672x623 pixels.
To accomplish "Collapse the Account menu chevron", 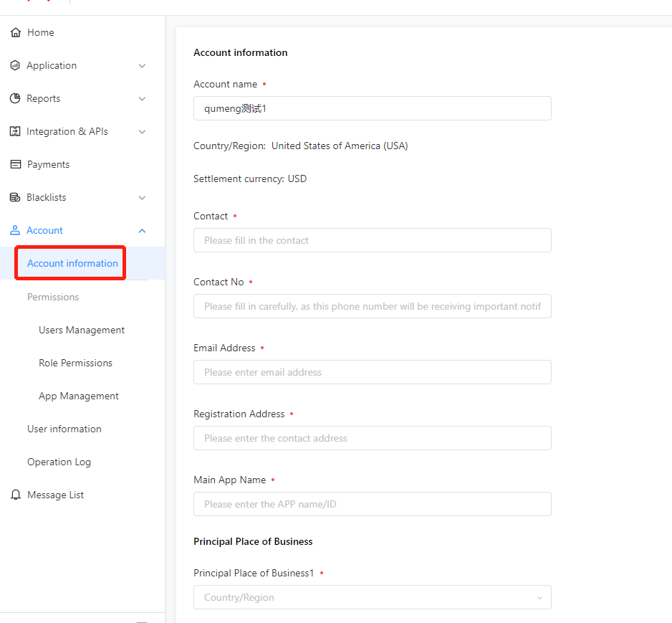I will click(x=143, y=231).
